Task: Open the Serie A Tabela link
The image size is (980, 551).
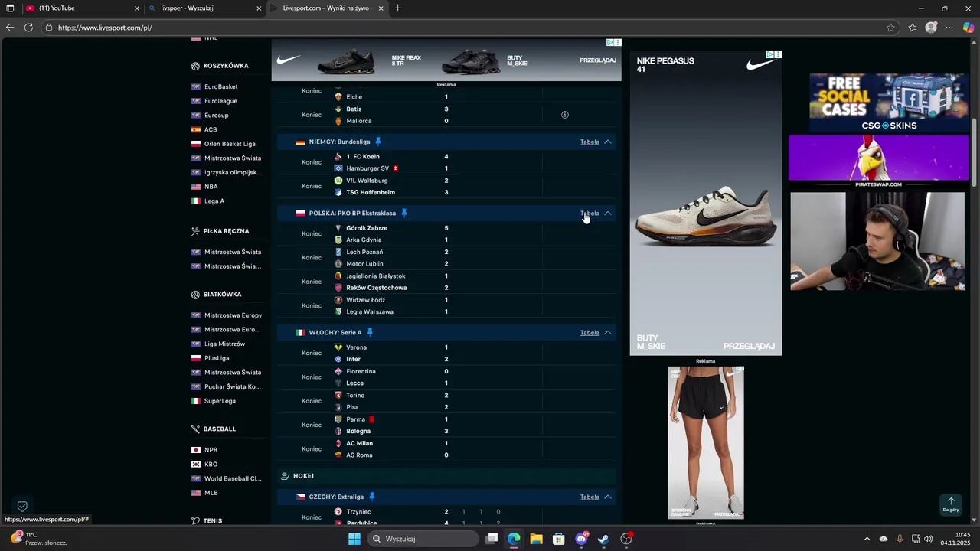Action: click(x=590, y=332)
